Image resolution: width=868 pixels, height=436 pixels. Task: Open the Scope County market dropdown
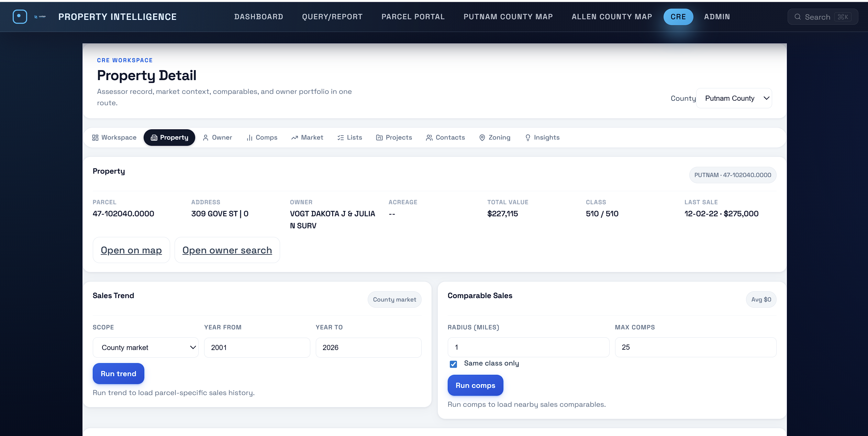pyautogui.click(x=145, y=347)
